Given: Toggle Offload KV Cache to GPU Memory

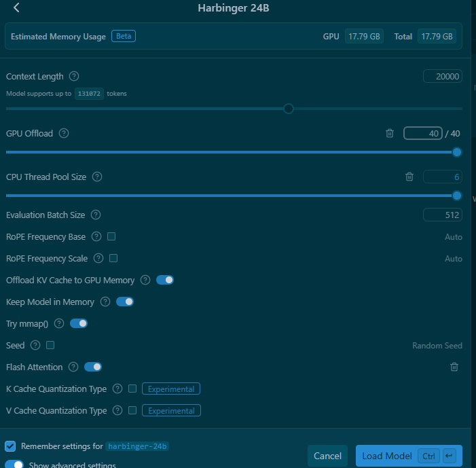Looking at the screenshot, I should click(165, 280).
